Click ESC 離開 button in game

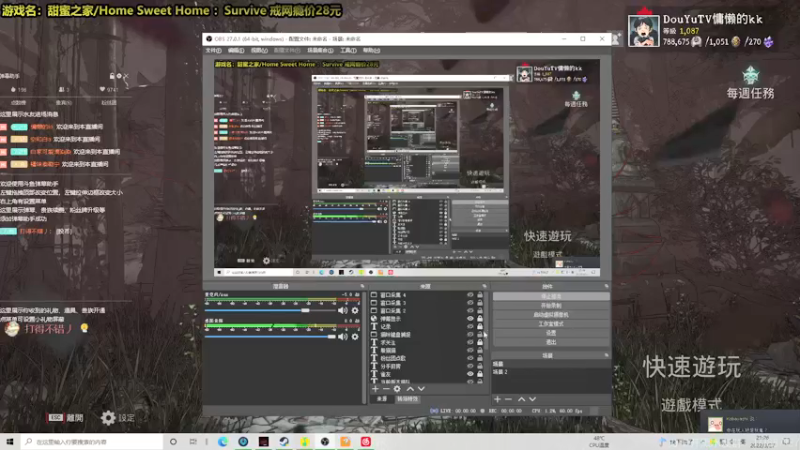(66, 418)
